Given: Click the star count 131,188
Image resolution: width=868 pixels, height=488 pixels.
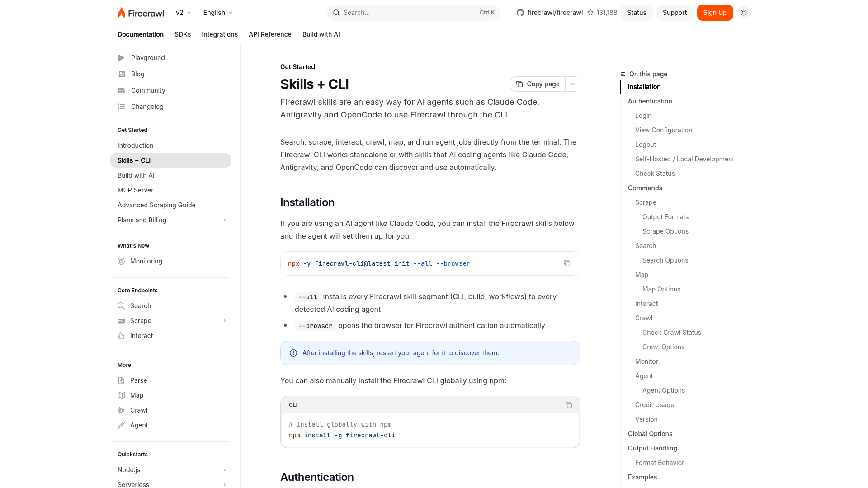Looking at the screenshot, I should pyautogui.click(x=602, y=13).
